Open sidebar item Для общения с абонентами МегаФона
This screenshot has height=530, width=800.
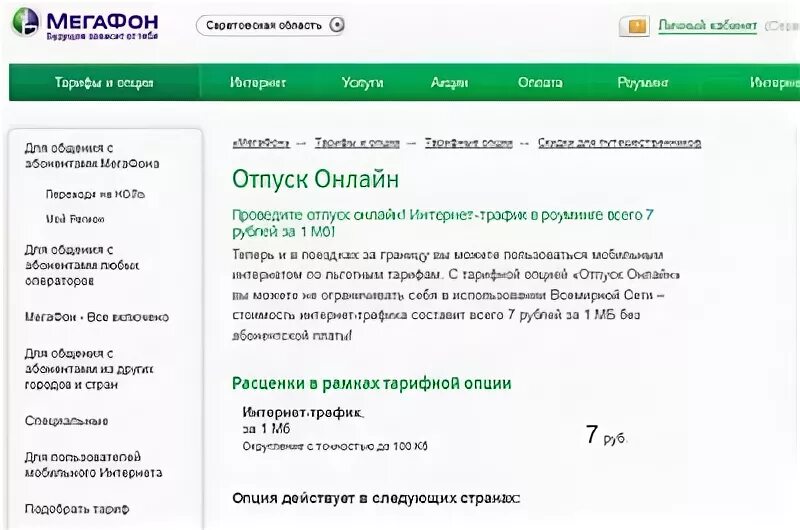tap(92, 156)
